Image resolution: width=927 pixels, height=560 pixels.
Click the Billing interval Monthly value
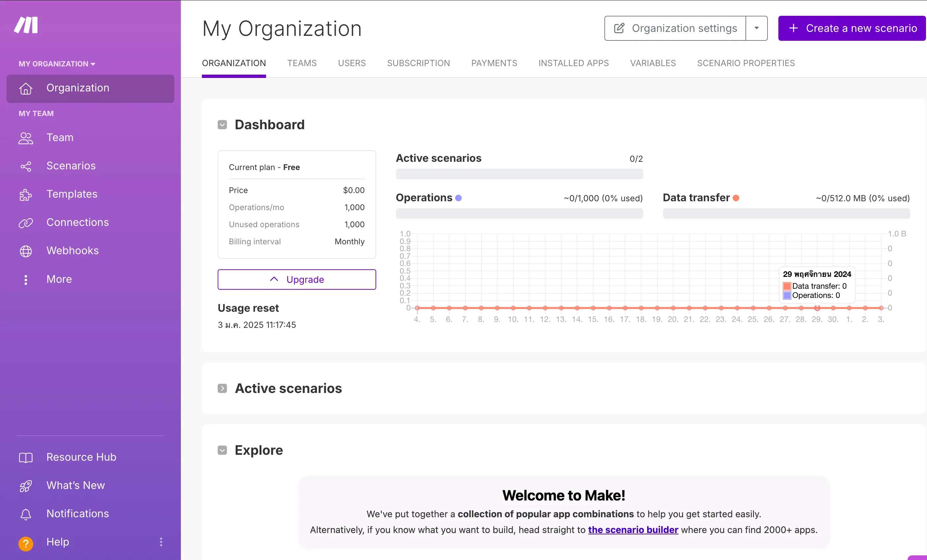point(350,241)
